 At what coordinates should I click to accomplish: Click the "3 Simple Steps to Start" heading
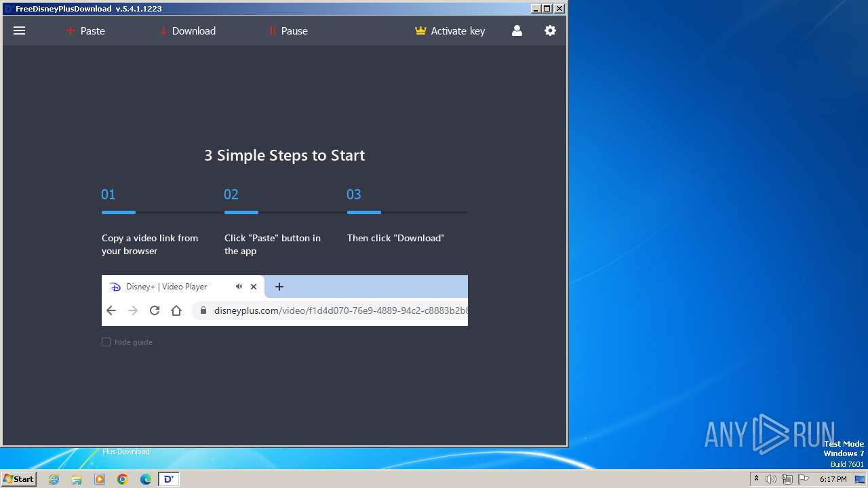pos(285,155)
